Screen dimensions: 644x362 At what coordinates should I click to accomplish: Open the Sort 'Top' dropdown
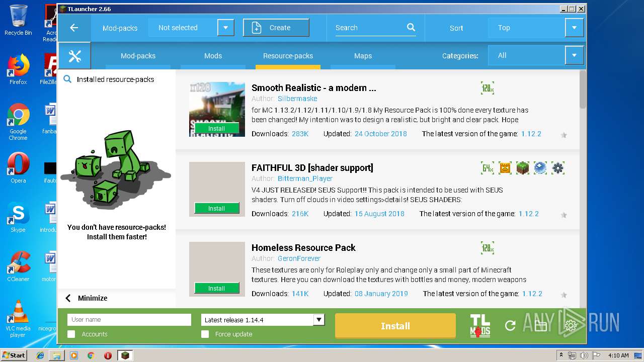[x=574, y=28]
